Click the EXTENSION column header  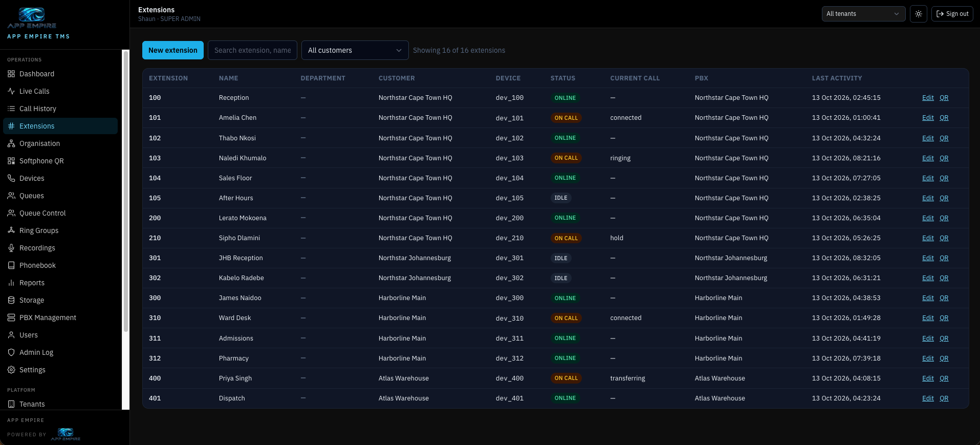tap(168, 78)
